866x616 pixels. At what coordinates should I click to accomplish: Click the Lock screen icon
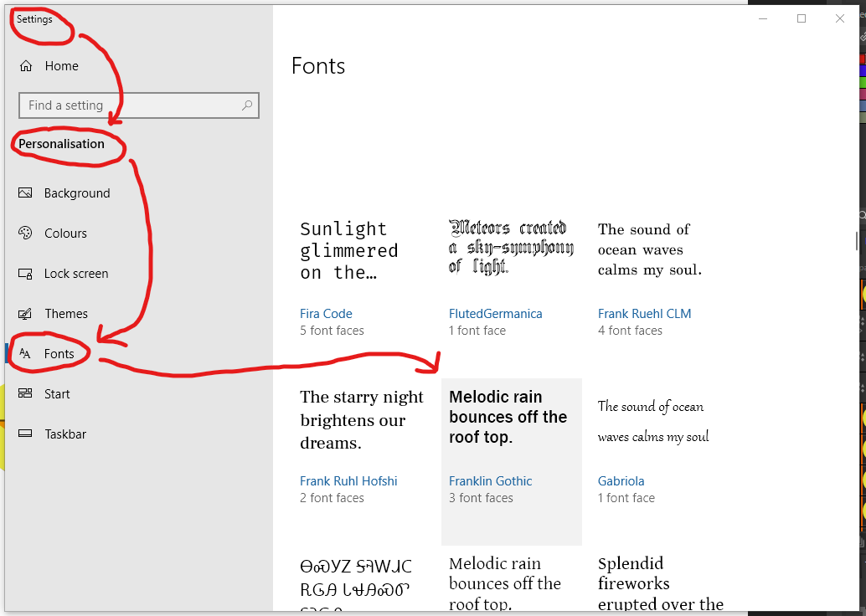coord(25,274)
